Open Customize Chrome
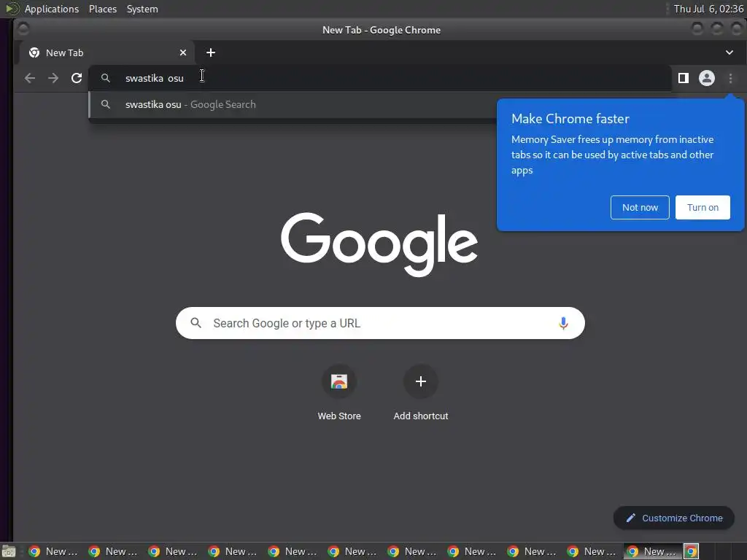747x560 pixels. point(673,518)
